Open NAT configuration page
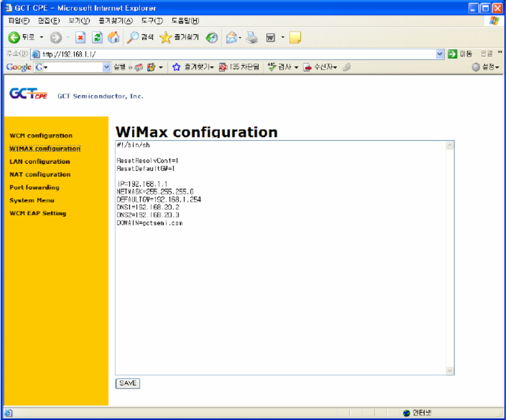 pos(40,174)
